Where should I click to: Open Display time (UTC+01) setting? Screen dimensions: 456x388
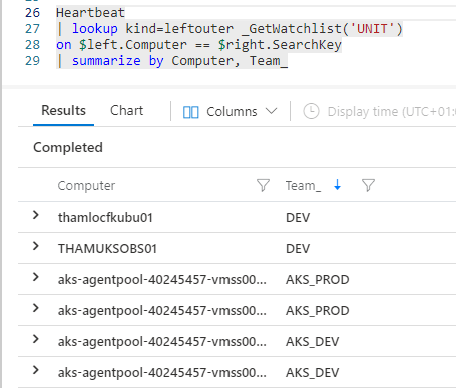(x=391, y=112)
